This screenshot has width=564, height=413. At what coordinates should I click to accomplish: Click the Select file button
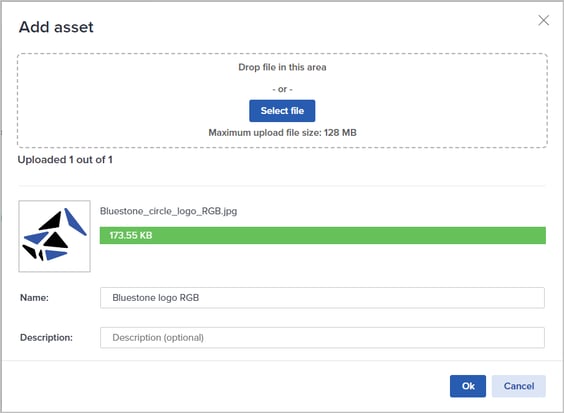click(282, 111)
